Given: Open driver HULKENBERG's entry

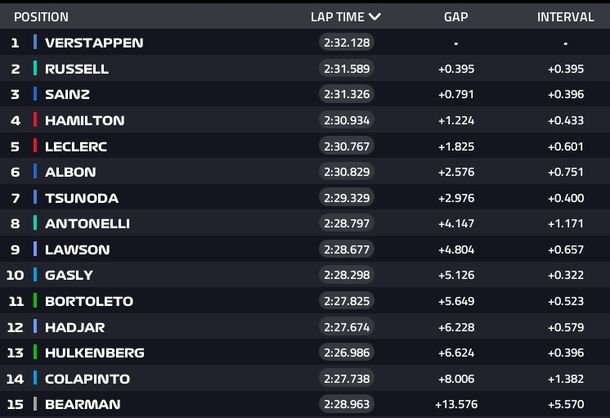Looking at the screenshot, I should point(94,352).
